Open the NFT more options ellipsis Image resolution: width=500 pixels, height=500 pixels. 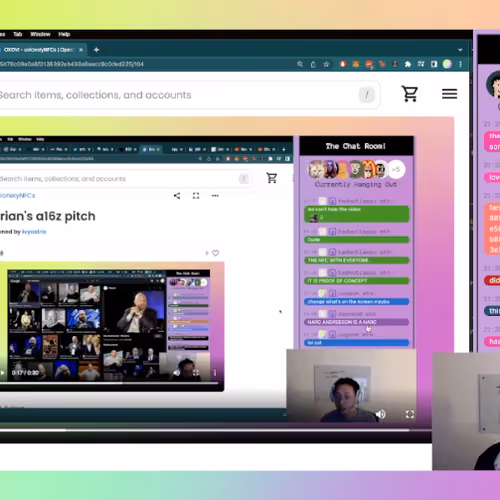point(215,196)
